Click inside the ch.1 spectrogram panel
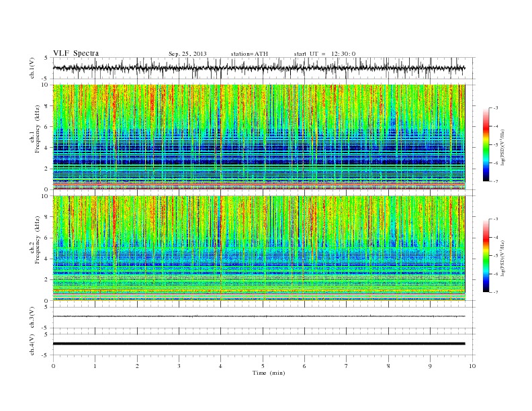 [x=259, y=137]
